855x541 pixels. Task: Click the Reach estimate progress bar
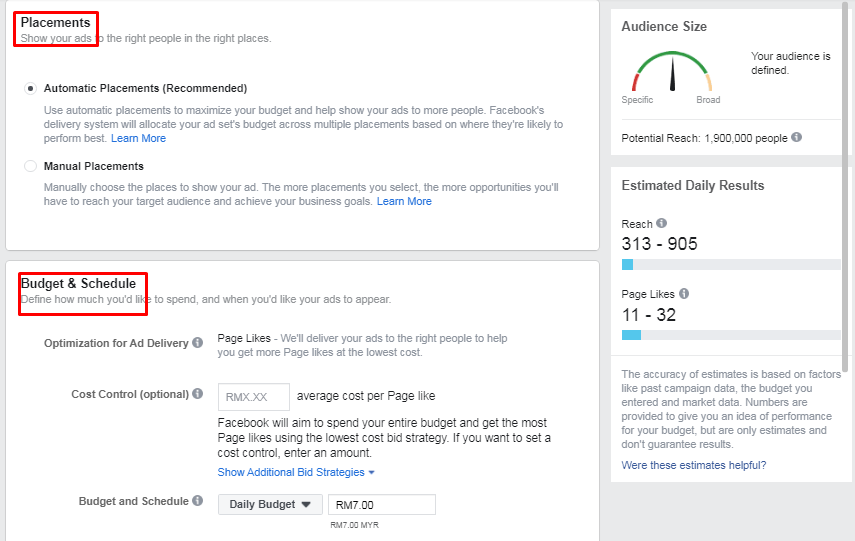click(x=731, y=265)
